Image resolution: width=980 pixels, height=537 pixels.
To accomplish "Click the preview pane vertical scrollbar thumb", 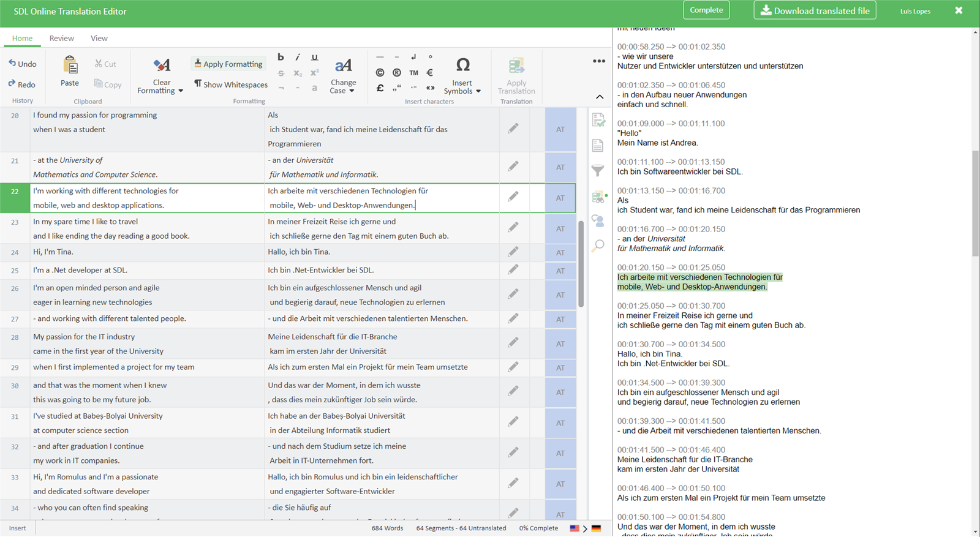I will (976, 203).
